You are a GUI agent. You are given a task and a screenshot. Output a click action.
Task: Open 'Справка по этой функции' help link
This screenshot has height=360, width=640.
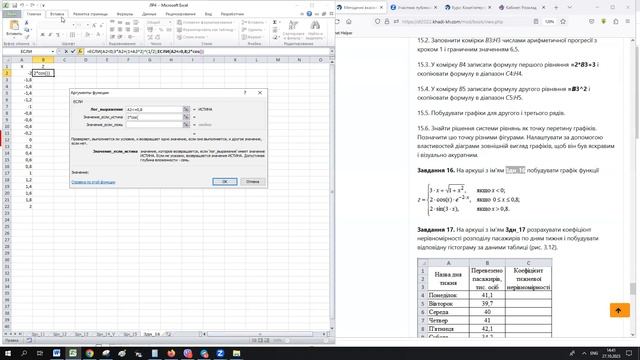point(93,182)
